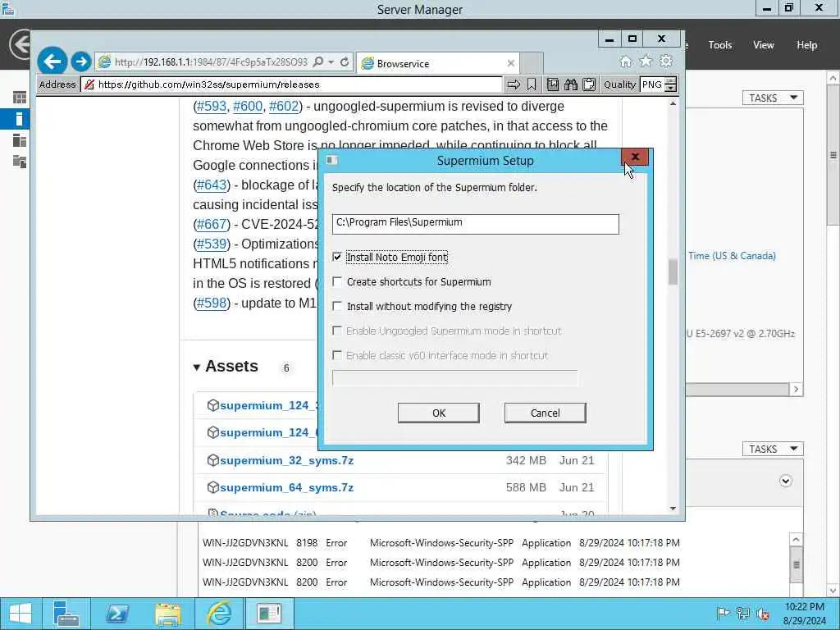Screen dimensions: 840x630
Task: Open File and Storage Services sidebar icon
Action: coord(20,162)
